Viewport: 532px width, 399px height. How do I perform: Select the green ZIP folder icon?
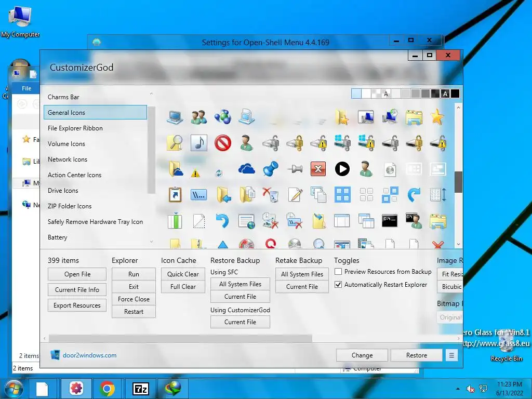175,221
